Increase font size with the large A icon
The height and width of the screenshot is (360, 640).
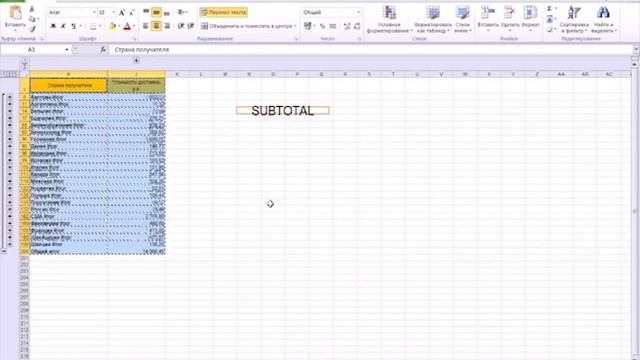tap(122, 13)
